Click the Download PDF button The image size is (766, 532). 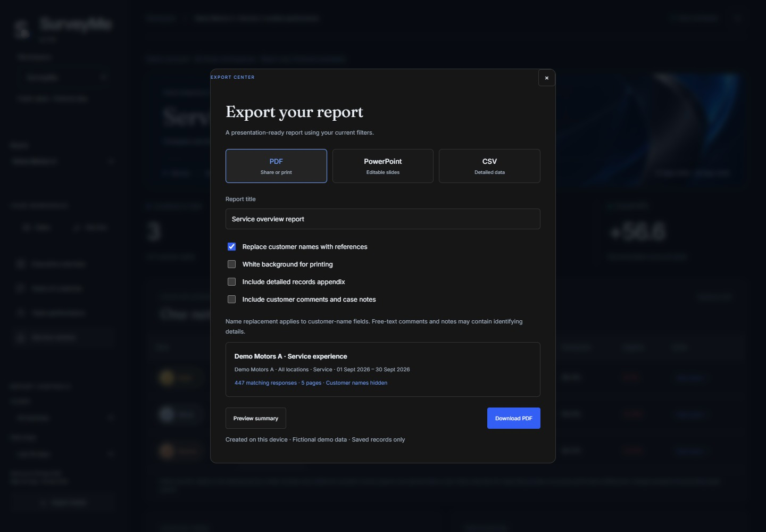514,418
